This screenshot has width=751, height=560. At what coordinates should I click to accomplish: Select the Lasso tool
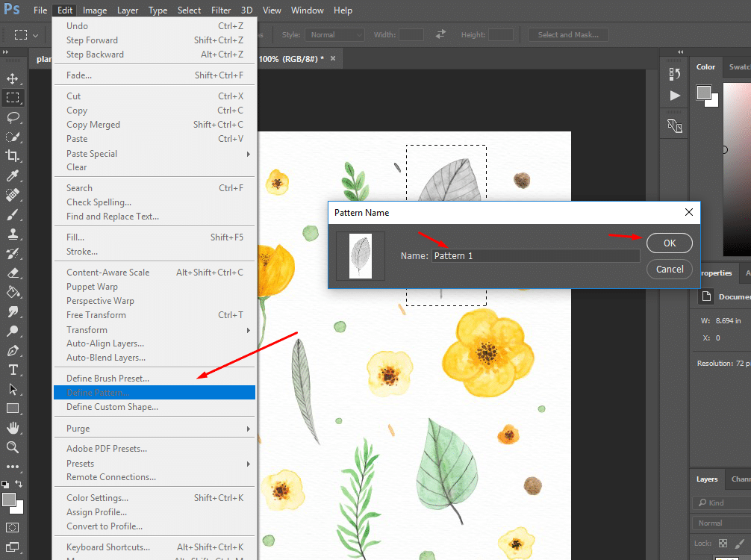click(x=13, y=117)
